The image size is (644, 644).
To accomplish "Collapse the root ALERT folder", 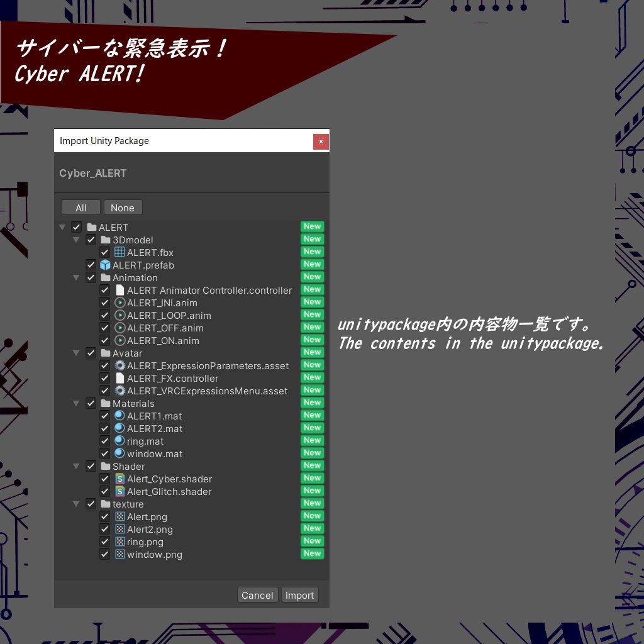I will 62,227.
